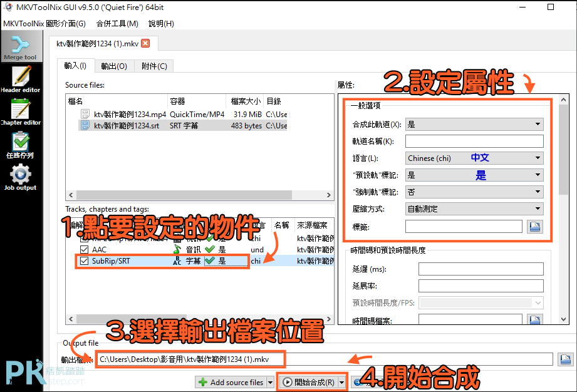The height and width of the screenshot is (392, 577).
Task: Browse for tags file 標籤
Action: coord(534,227)
